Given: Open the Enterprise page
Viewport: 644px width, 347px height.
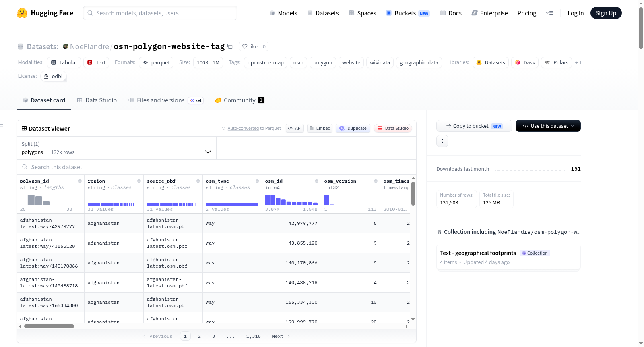Looking at the screenshot, I should tap(490, 13).
